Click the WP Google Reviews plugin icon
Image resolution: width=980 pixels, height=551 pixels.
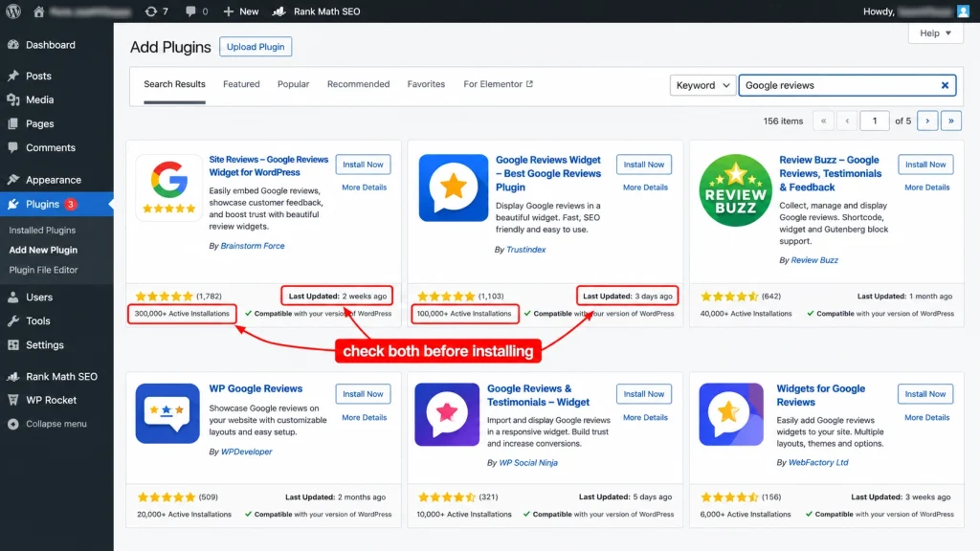pos(167,413)
